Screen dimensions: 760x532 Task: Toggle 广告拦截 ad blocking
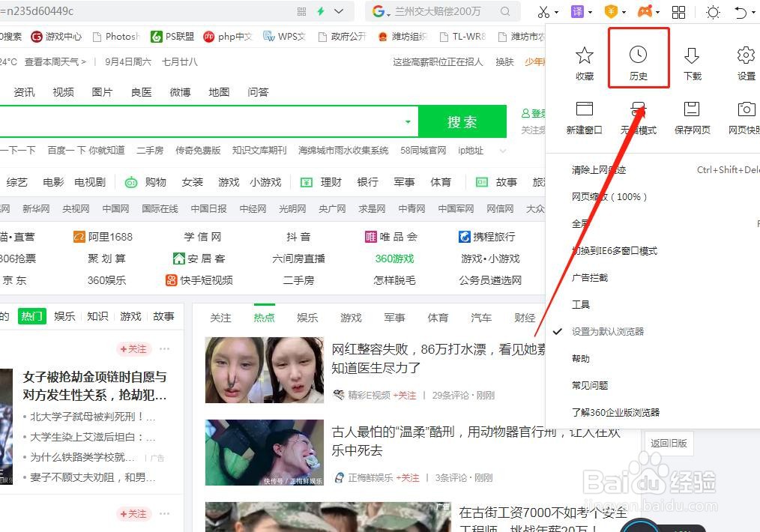point(589,277)
